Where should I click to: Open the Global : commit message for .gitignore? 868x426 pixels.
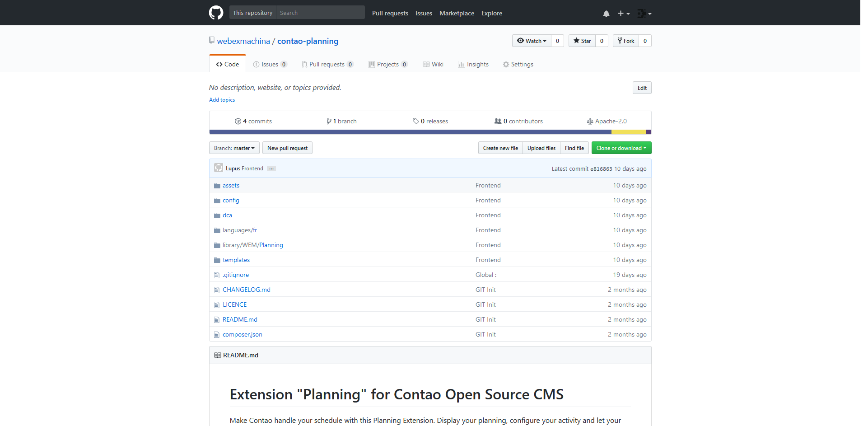pos(486,275)
